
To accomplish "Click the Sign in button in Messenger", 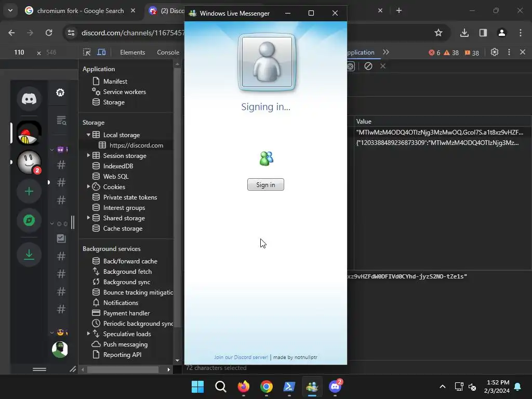I will [265, 184].
